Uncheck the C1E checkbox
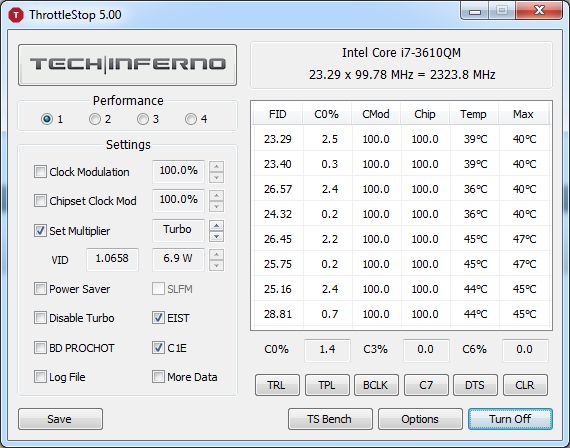 point(158,348)
